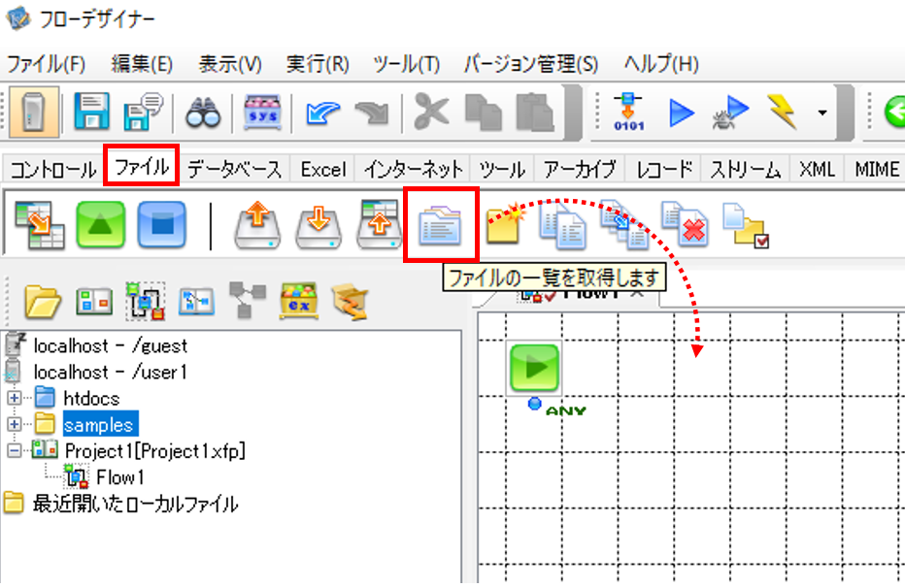The height and width of the screenshot is (588, 905).
Task: Click the sys system variables icon
Action: [262, 112]
